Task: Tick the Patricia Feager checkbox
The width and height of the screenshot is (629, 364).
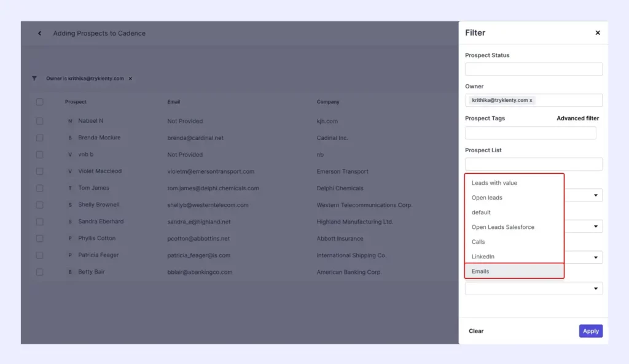Action: click(39, 255)
